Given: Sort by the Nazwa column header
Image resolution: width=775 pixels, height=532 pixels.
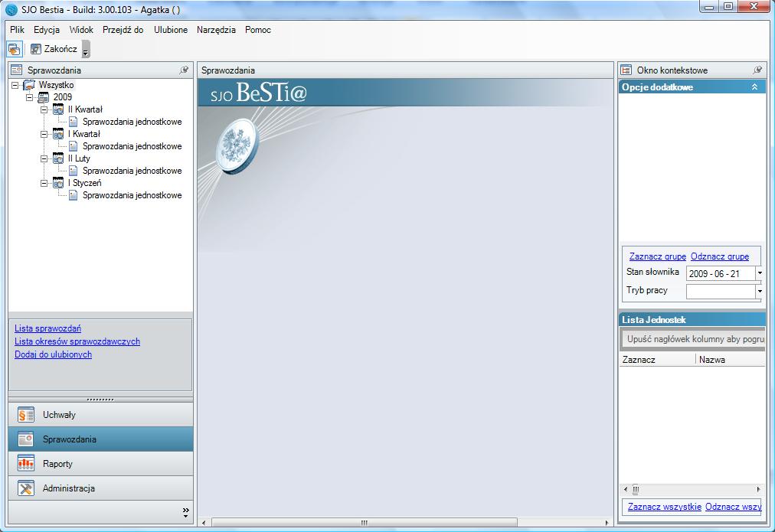Looking at the screenshot, I should (731, 360).
